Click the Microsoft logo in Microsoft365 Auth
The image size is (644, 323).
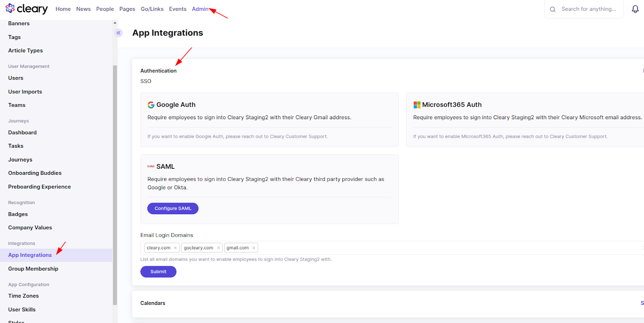(x=417, y=105)
